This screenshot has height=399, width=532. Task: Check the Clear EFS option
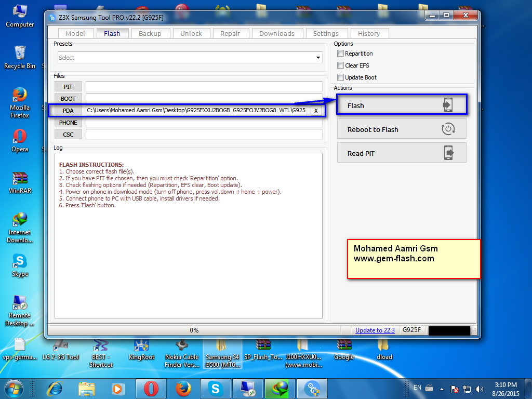[340, 65]
